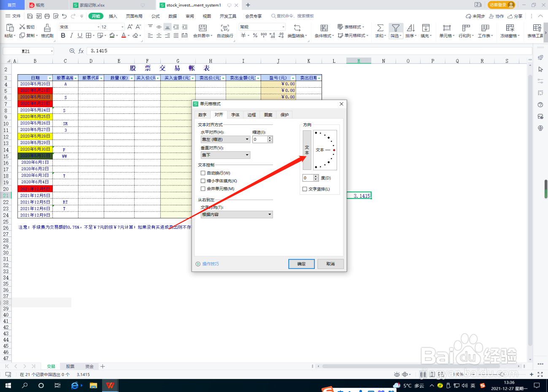Image resolution: width=548 pixels, height=392 pixels.
Task: Enable the 文字竖排(L) checkbox
Action: click(305, 189)
